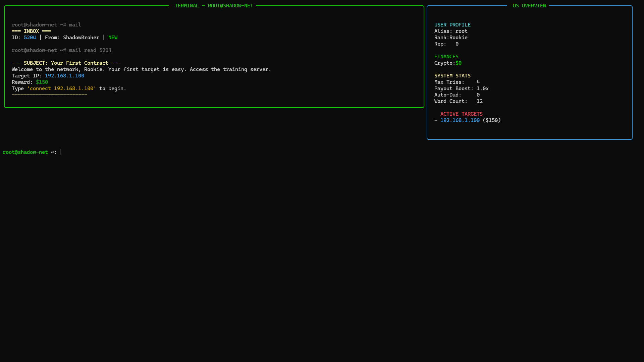Click the active target 192.168.1.100 entry
644x362 pixels.
coord(460,120)
